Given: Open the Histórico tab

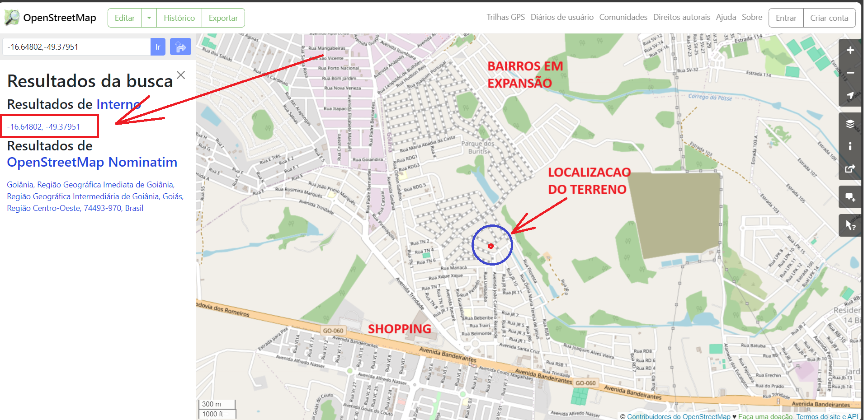Looking at the screenshot, I should (x=179, y=18).
